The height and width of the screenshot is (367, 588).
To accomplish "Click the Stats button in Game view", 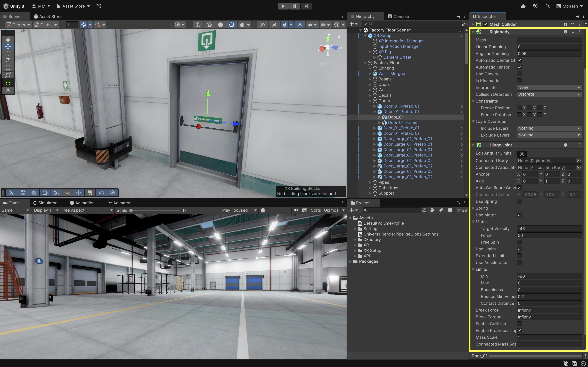I will (x=316, y=210).
